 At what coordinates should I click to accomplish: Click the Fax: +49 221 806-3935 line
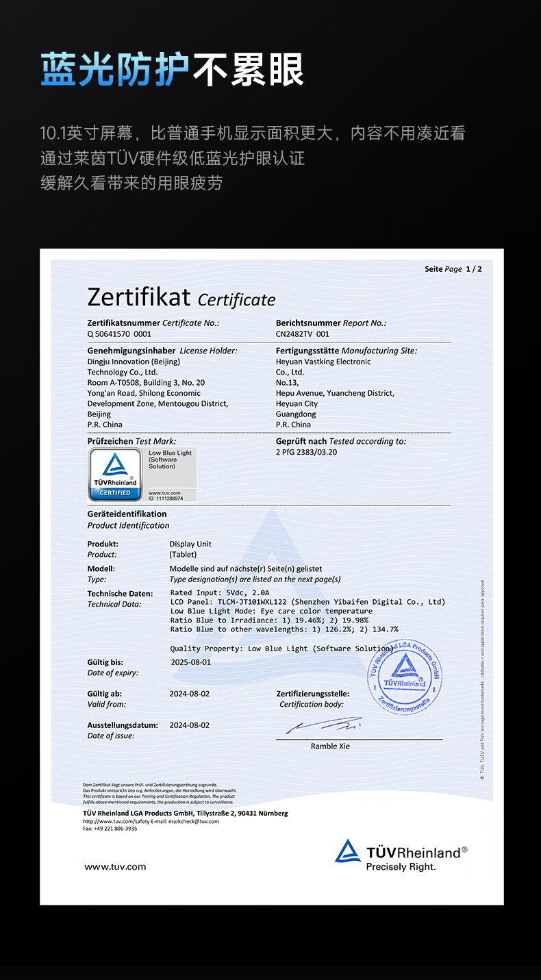point(110,828)
